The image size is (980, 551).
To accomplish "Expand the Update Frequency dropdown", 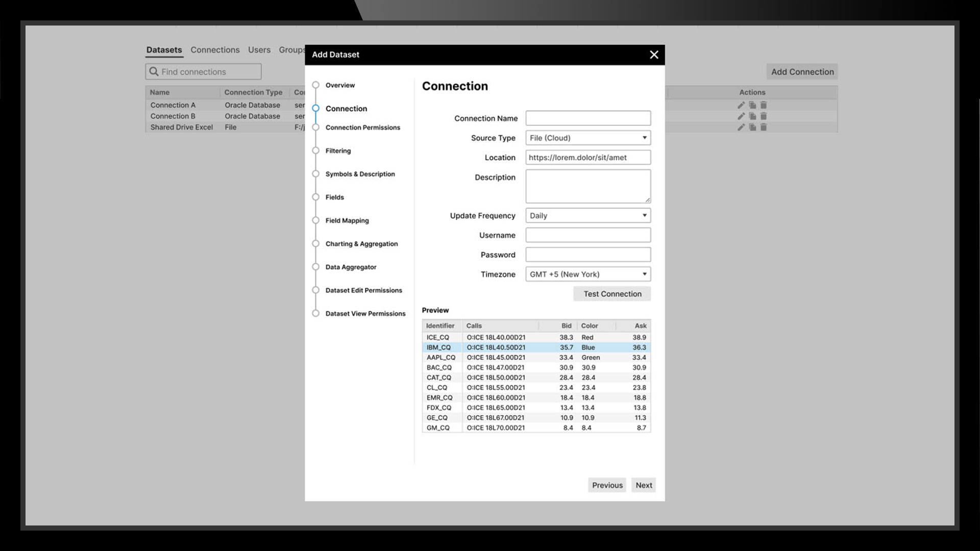I will click(588, 215).
